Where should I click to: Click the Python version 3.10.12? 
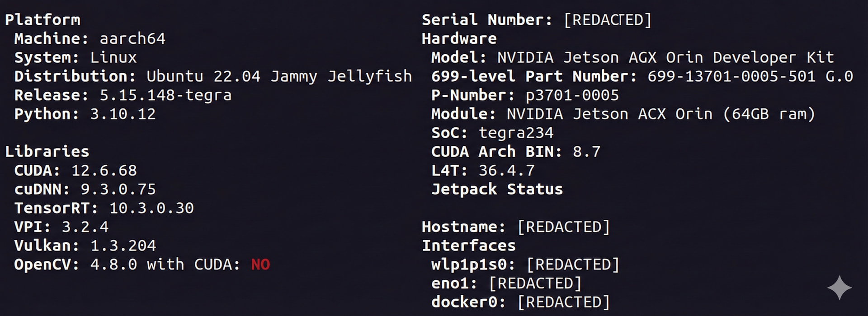pyautogui.click(x=123, y=114)
